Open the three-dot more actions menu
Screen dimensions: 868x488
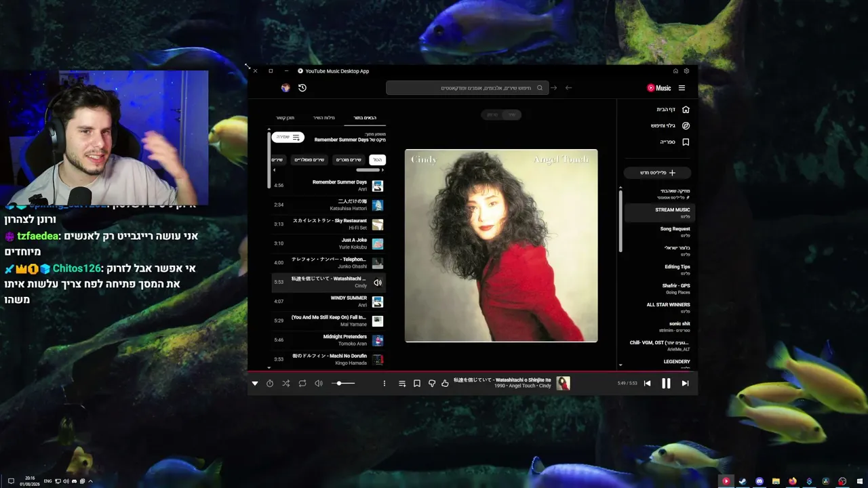tap(384, 383)
